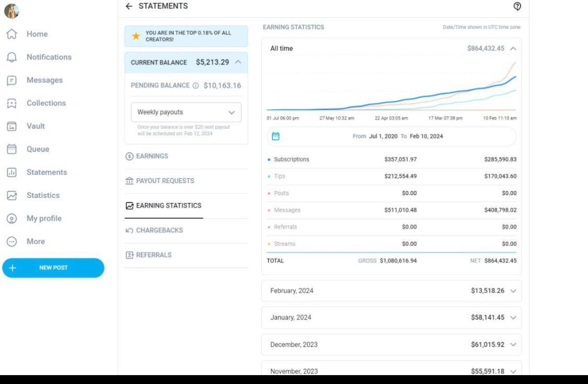Open the calendar date picker icon
Viewport: 588px width, 384px height.
276,136
